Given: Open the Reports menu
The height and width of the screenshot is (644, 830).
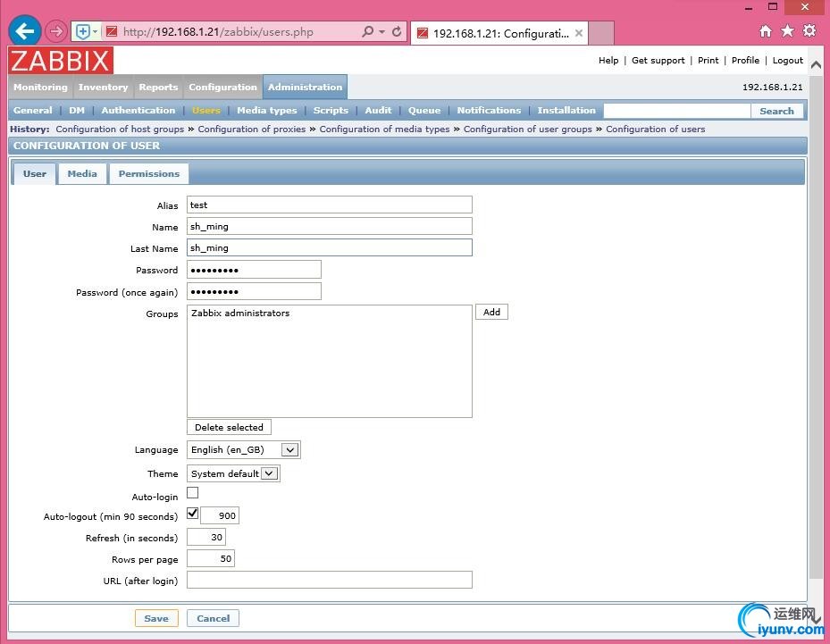Looking at the screenshot, I should (158, 87).
